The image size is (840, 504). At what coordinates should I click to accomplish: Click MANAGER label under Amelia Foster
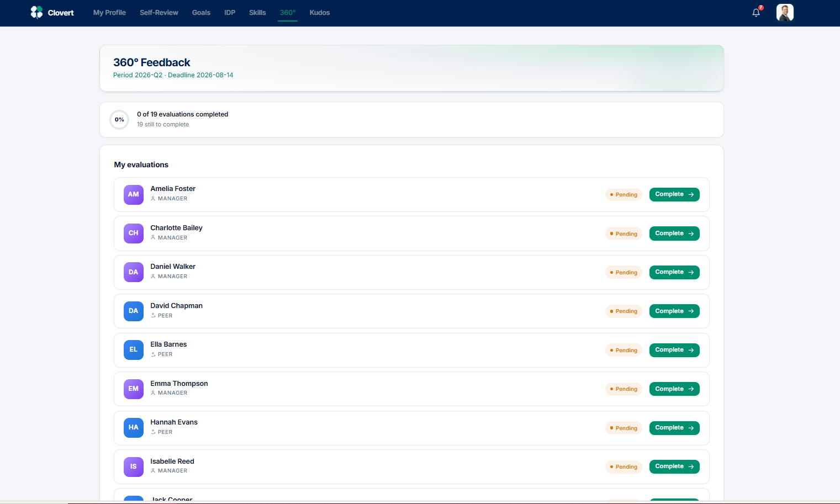click(x=172, y=199)
